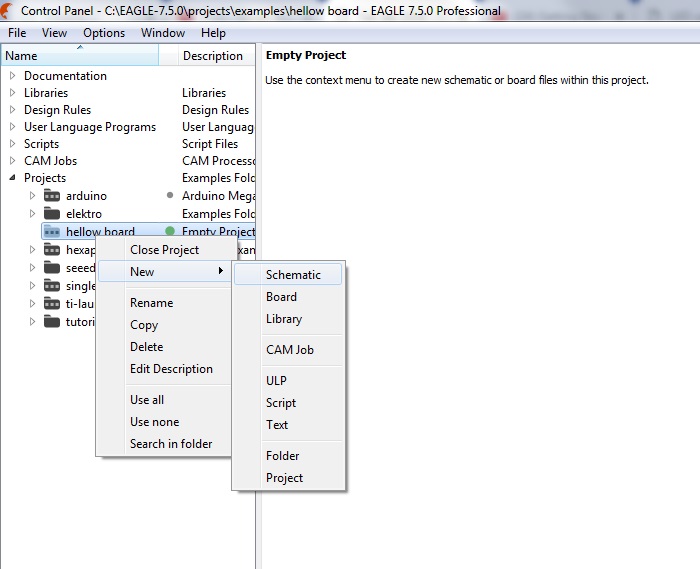Click the seeed folder icon
The height and width of the screenshot is (569, 700).
coord(52,267)
